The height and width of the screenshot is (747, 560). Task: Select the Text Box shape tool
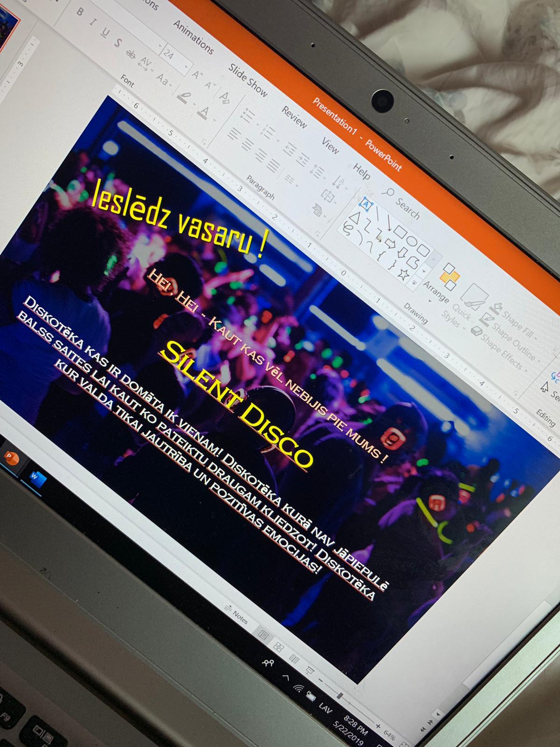[x=366, y=204]
